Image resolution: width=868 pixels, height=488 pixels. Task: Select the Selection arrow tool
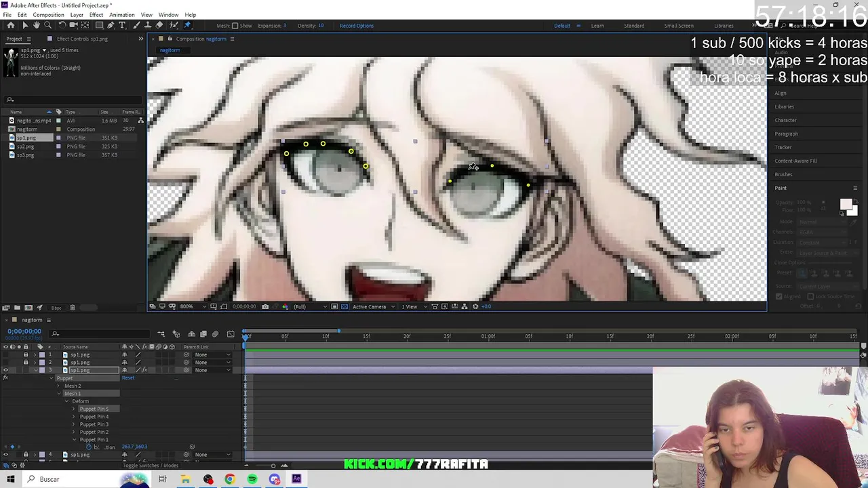pyautogui.click(x=25, y=25)
